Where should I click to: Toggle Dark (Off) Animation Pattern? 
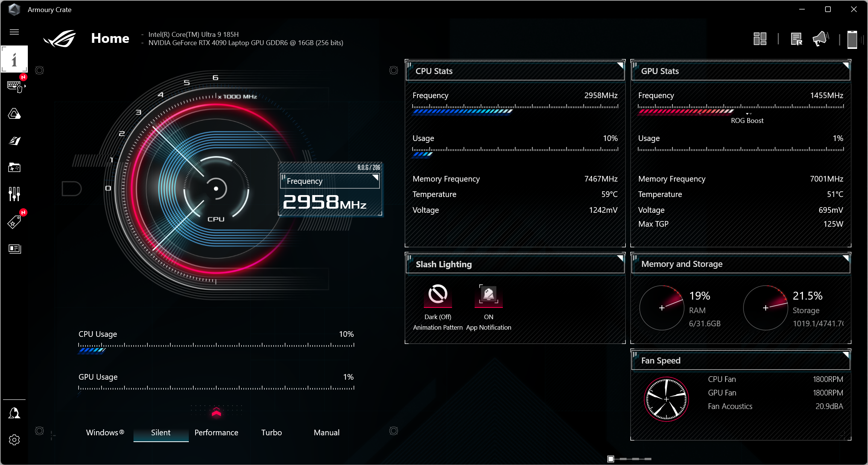[438, 295]
